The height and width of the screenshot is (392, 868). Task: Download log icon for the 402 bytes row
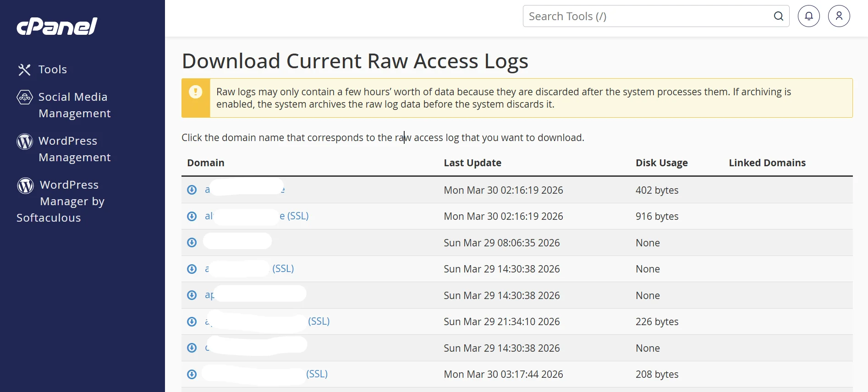192,190
